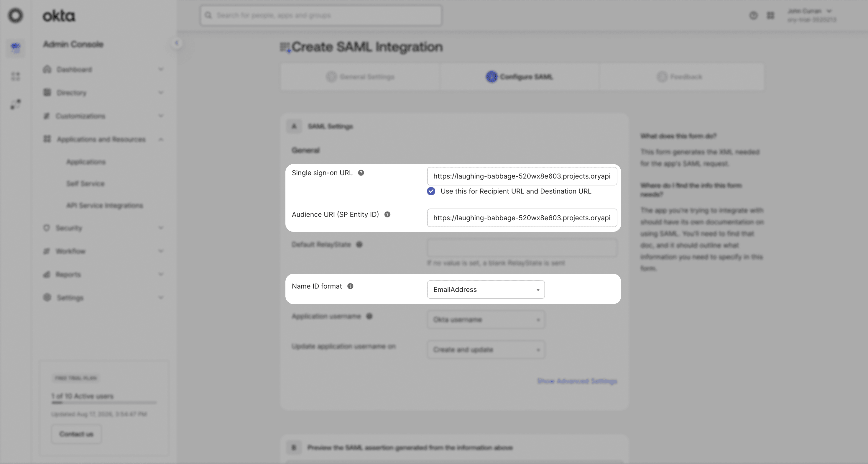The image size is (868, 464).
Task: Click the Reports chart icon
Action: (x=47, y=275)
